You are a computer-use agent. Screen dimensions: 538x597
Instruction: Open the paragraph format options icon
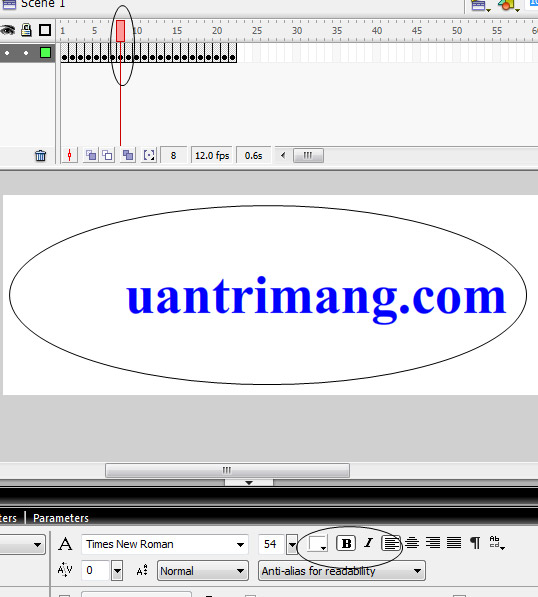pos(475,543)
